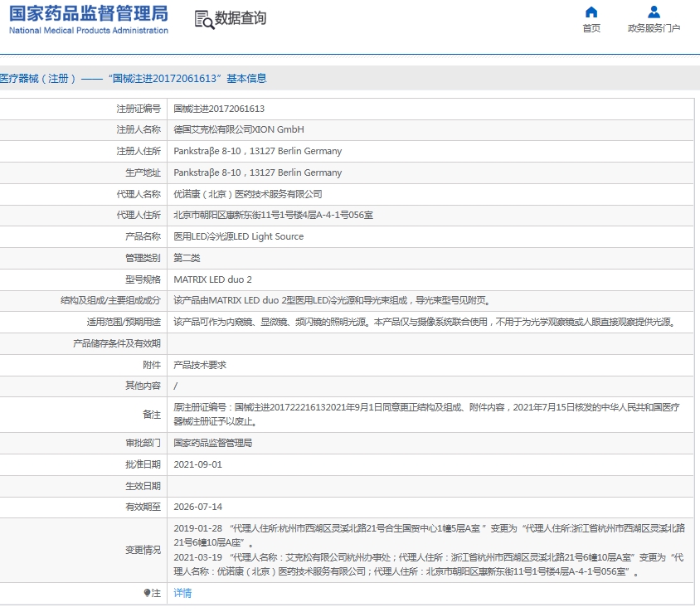Click the 产品储存条件及有效期 label

pyautogui.click(x=116, y=343)
